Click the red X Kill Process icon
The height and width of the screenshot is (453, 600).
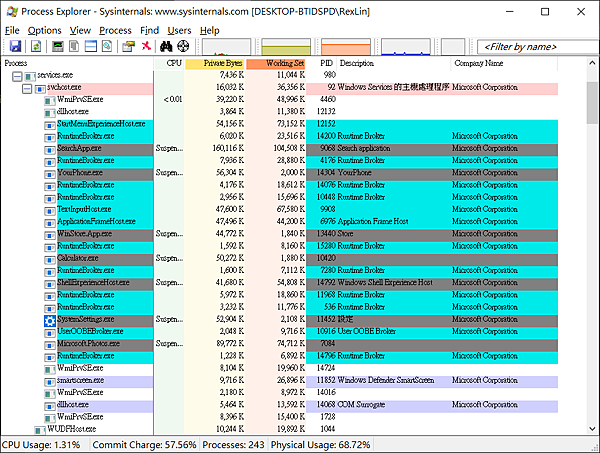(x=146, y=46)
